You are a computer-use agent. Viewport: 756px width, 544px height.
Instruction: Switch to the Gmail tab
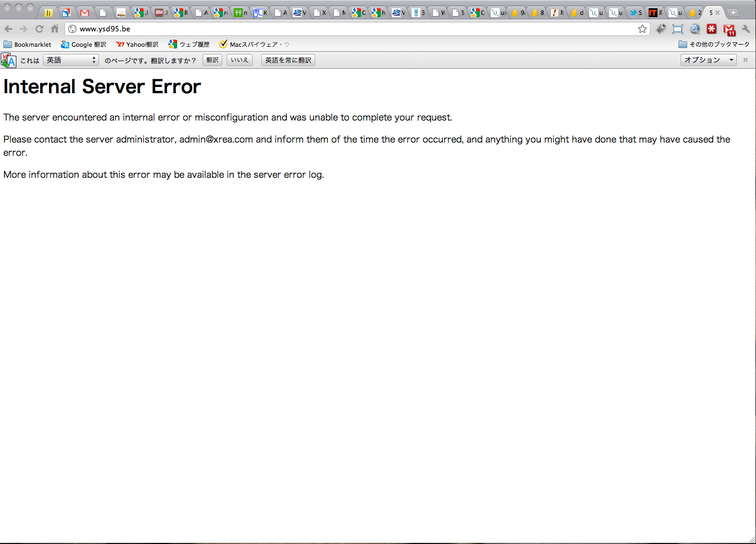coord(85,13)
